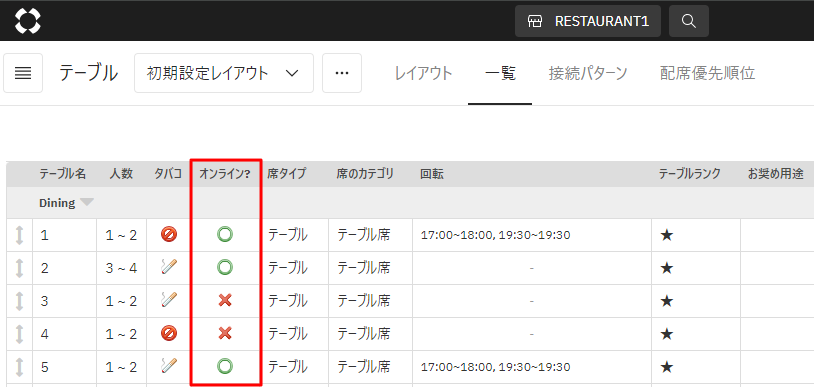The image size is (817, 387).
Task: Click the reorder handle for table 3
Action: click(19, 301)
